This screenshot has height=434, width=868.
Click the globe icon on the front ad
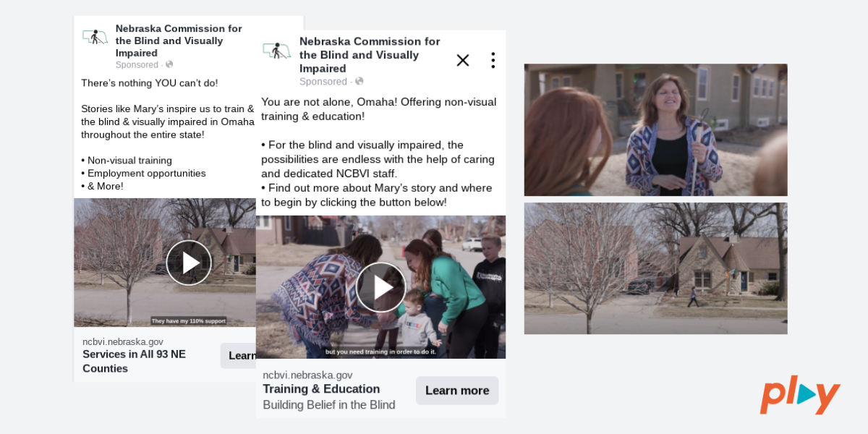(359, 81)
